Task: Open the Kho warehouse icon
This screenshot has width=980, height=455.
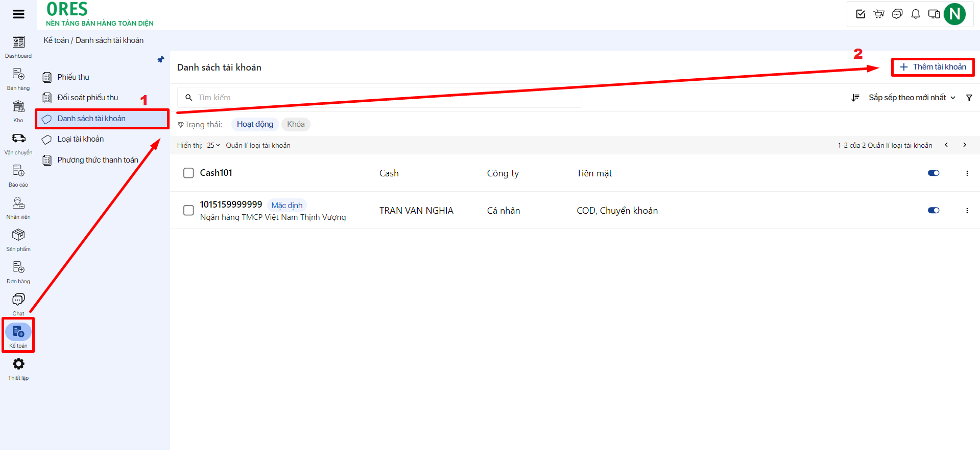Action: (18, 110)
